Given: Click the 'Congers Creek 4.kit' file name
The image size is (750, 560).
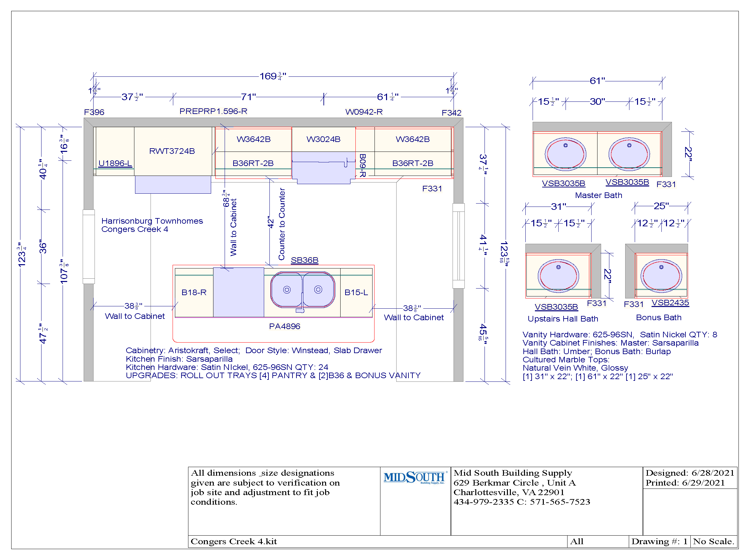Looking at the screenshot, I should pyautogui.click(x=234, y=542).
